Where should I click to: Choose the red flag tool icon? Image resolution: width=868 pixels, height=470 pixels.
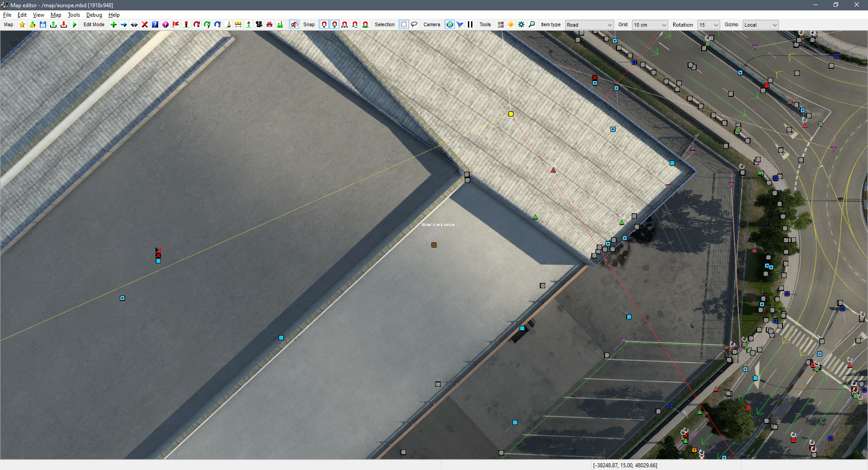(176, 24)
